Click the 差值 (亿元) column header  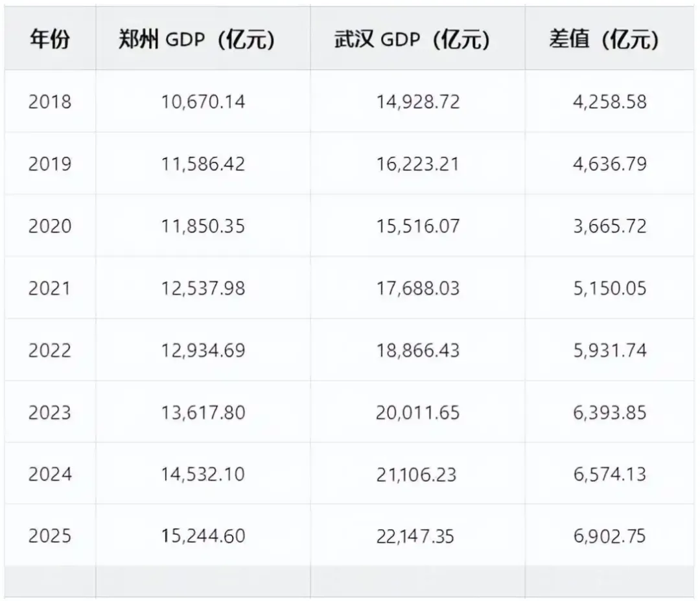(610, 40)
